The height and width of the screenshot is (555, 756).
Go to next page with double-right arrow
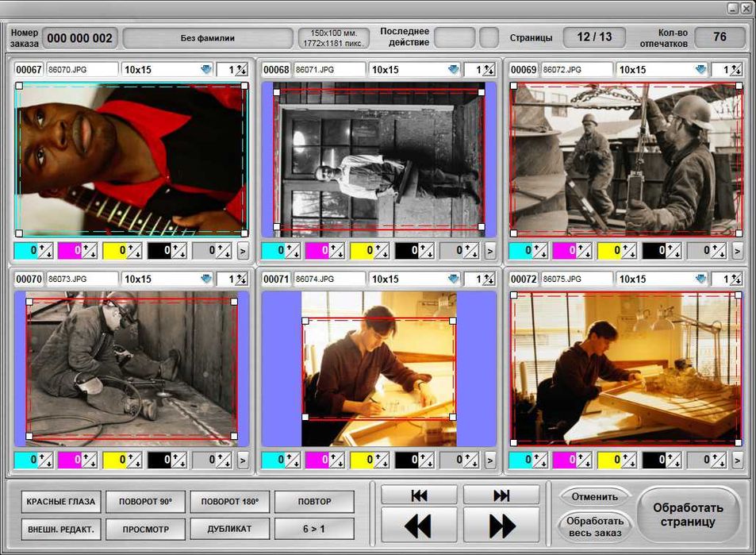[x=501, y=526]
